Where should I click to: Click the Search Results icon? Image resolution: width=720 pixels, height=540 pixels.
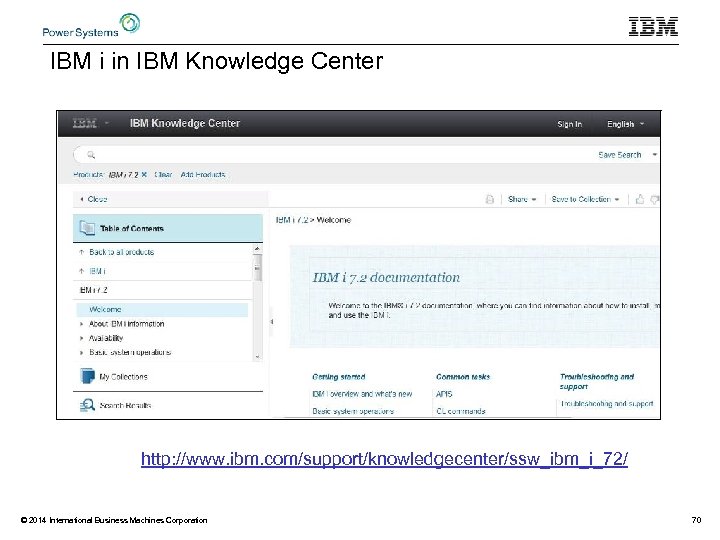tap(87, 405)
